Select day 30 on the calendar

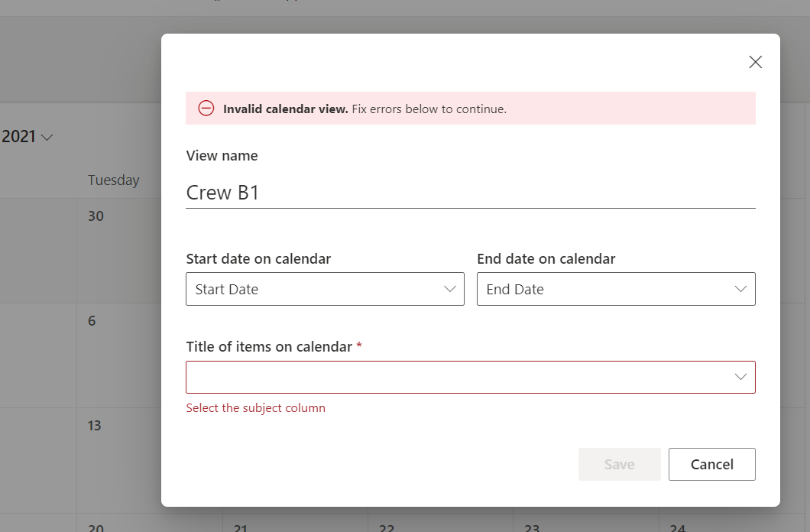[x=96, y=216]
